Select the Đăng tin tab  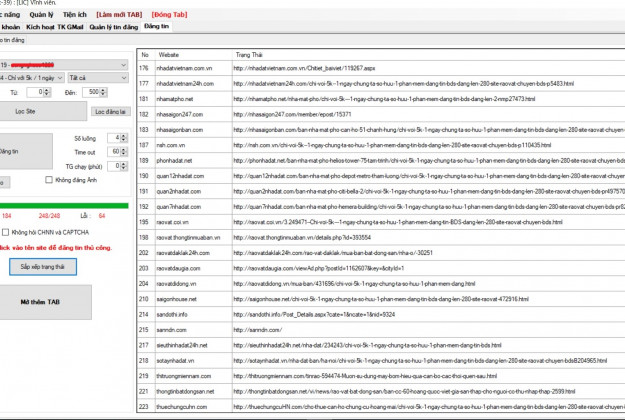click(x=157, y=26)
